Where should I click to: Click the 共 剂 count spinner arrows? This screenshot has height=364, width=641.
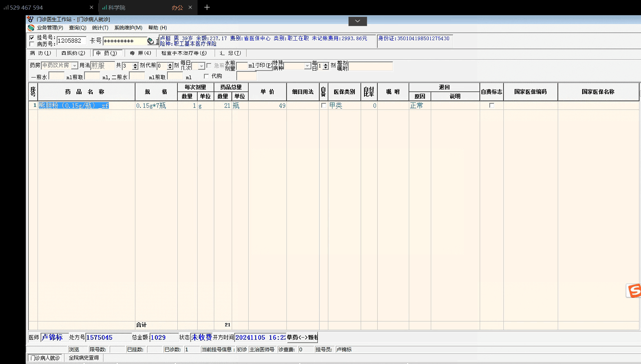click(x=135, y=66)
